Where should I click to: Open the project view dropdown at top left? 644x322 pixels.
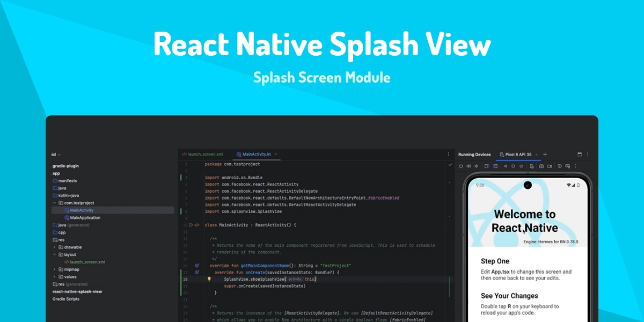[55, 154]
